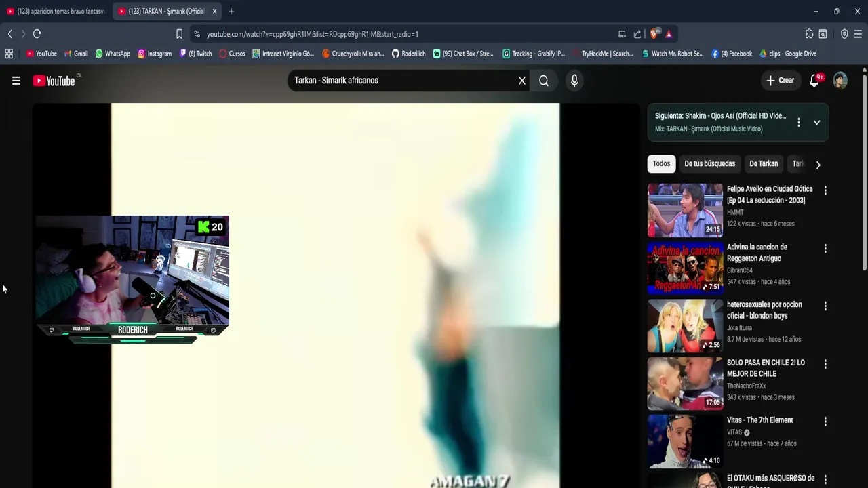Expand the mix playlist panel chevron
The width and height of the screenshot is (868, 488).
816,123
